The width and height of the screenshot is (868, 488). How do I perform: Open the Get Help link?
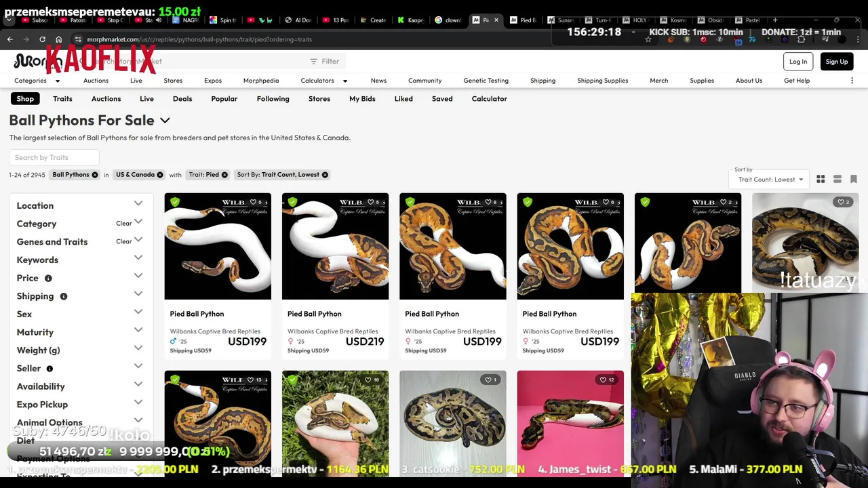797,81
